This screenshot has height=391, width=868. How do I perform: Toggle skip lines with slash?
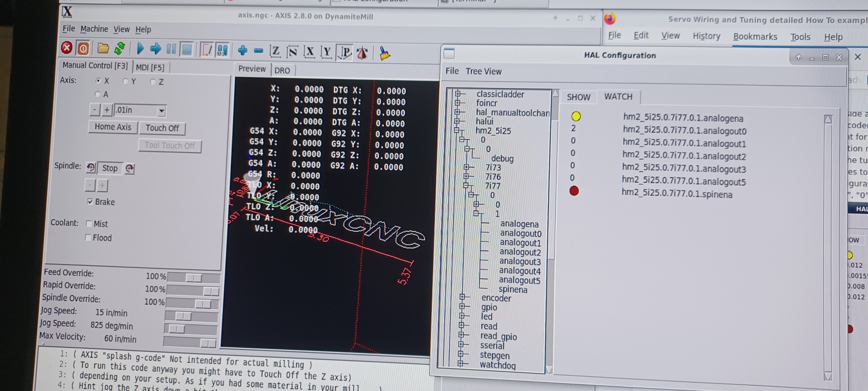point(207,50)
